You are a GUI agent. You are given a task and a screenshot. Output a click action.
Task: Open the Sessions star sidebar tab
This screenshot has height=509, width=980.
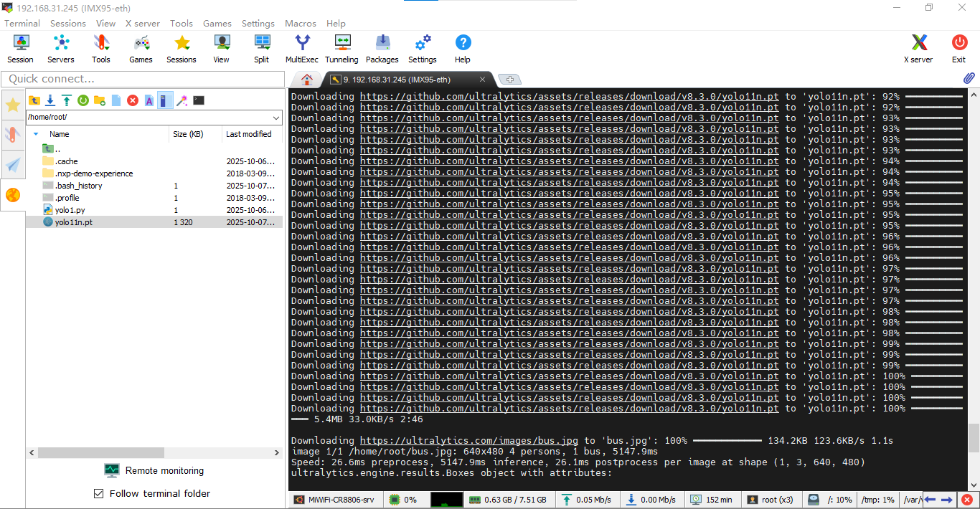click(13, 105)
